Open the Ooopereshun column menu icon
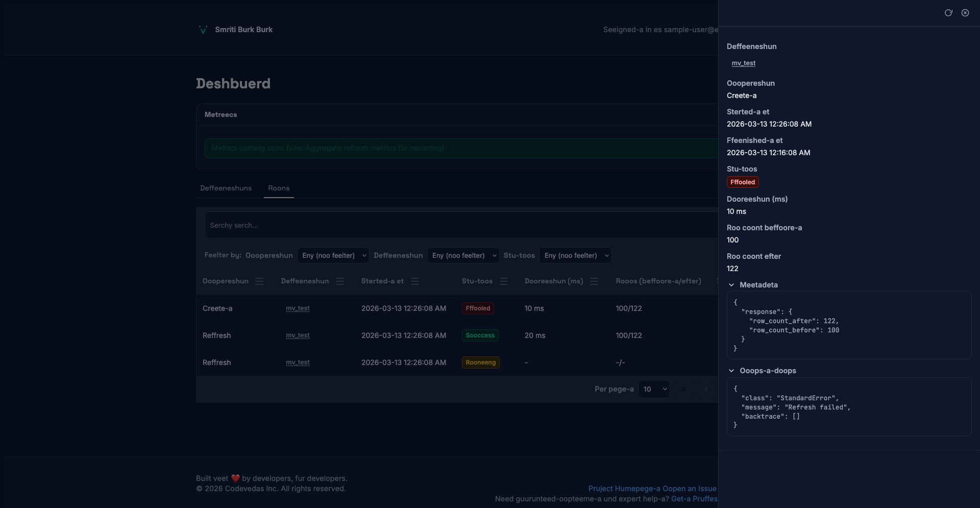 tap(259, 281)
